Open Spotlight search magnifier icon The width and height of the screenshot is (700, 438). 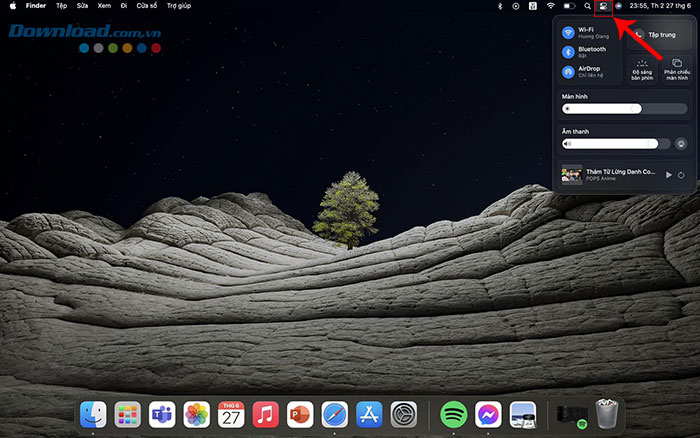587,6
